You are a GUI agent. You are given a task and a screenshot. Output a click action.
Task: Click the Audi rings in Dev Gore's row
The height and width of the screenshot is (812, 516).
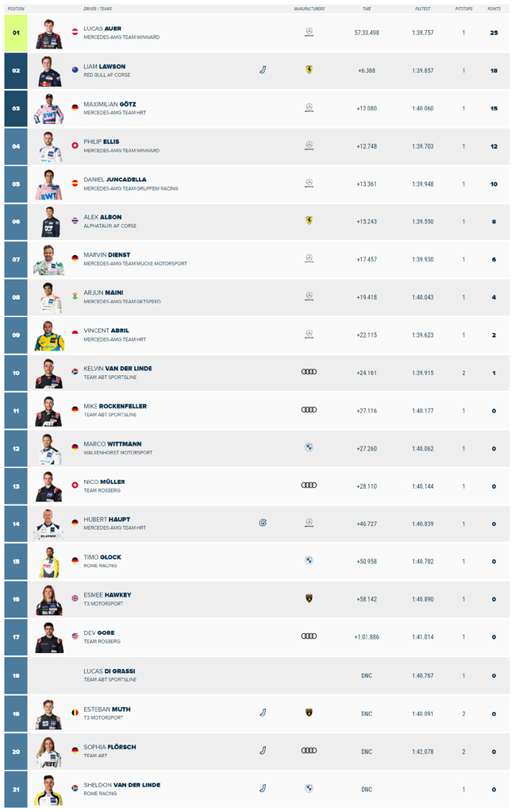(x=309, y=636)
